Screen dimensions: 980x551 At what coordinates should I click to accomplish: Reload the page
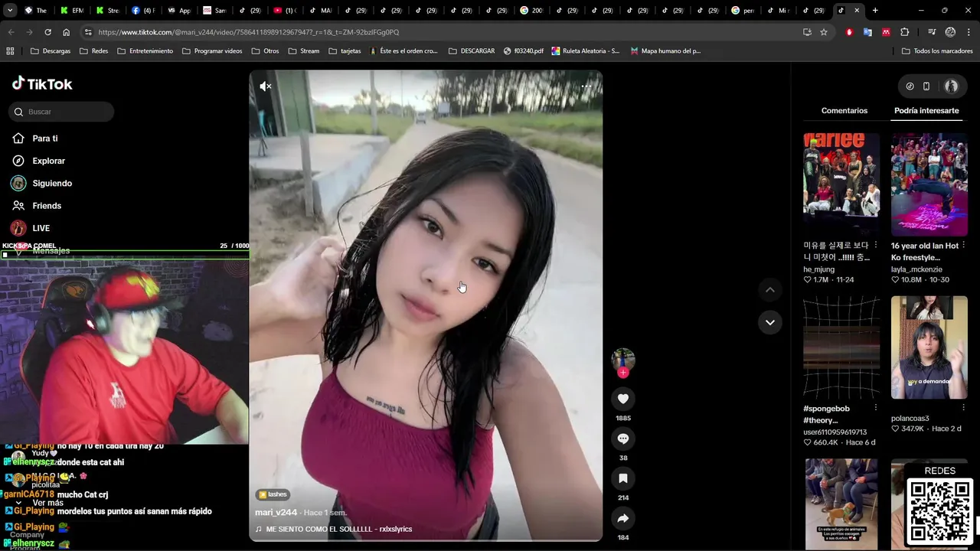(x=47, y=32)
